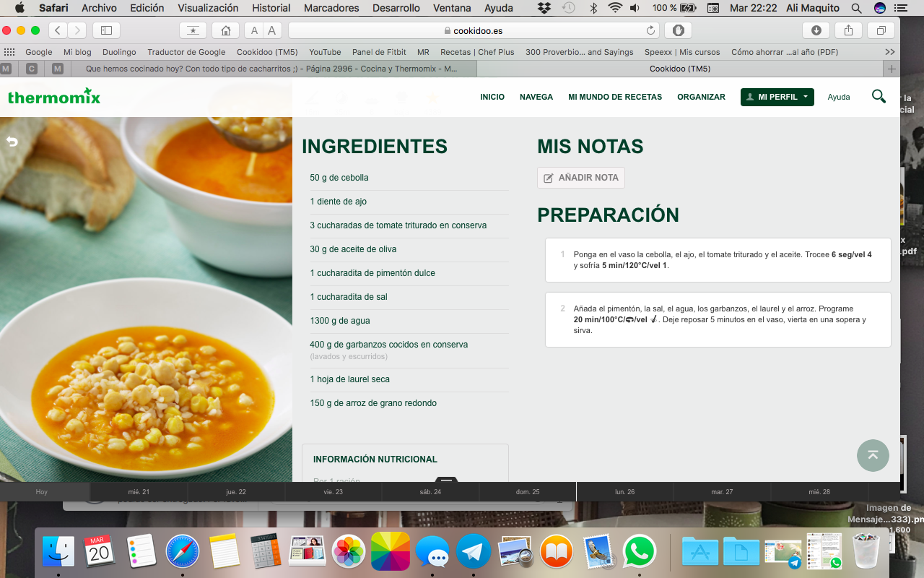Open Spotlight search in menu bar
Viewport: 924px width, 578px height.
(856, 8)
